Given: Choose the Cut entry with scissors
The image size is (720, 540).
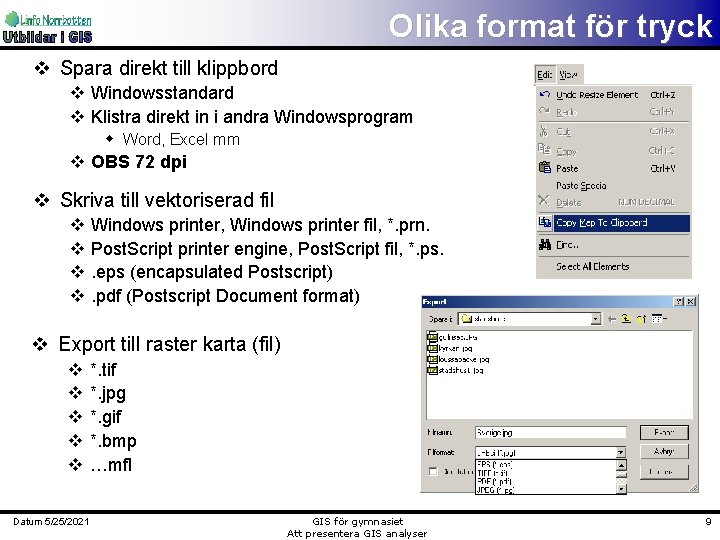Looking at the screenshot, I should pyautogui.click(x=613, y=131).
